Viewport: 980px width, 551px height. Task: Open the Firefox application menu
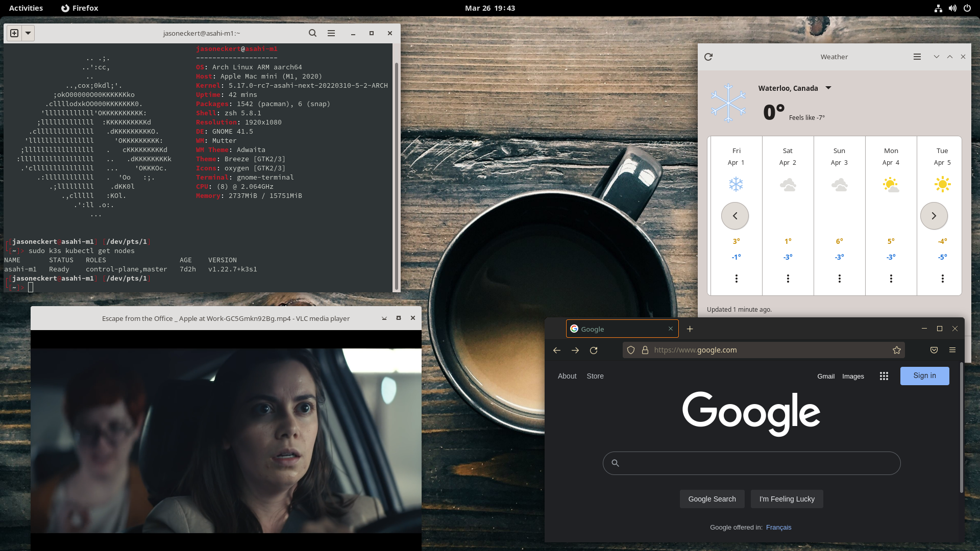[x=952, y=350]
